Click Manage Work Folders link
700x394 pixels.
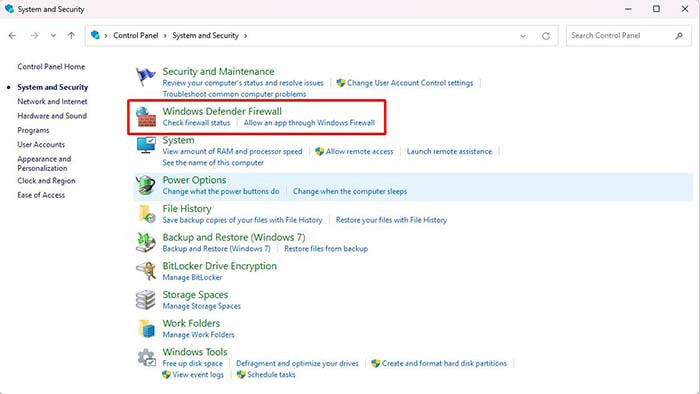[198, 335]
